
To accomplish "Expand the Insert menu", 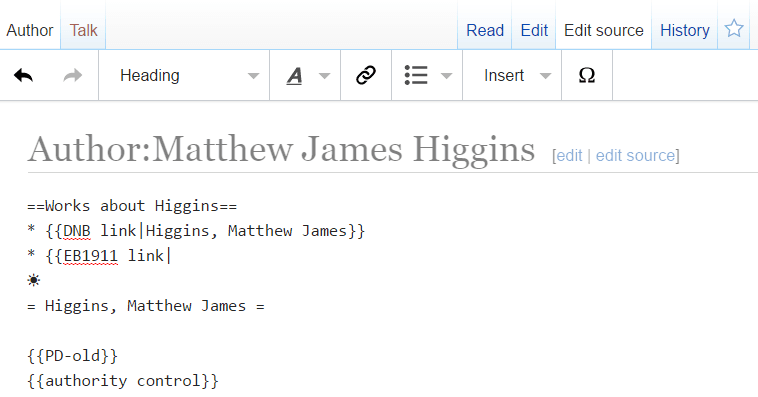I will coord(512,75).
